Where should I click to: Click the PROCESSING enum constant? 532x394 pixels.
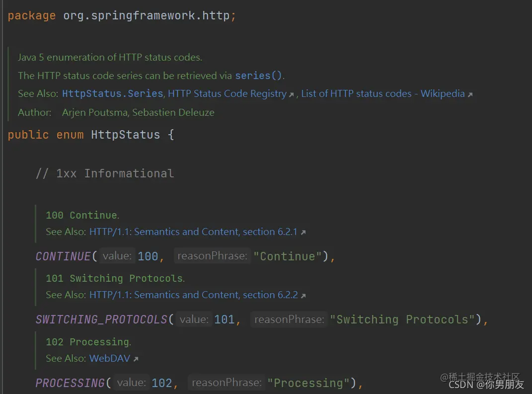point(70,383)
